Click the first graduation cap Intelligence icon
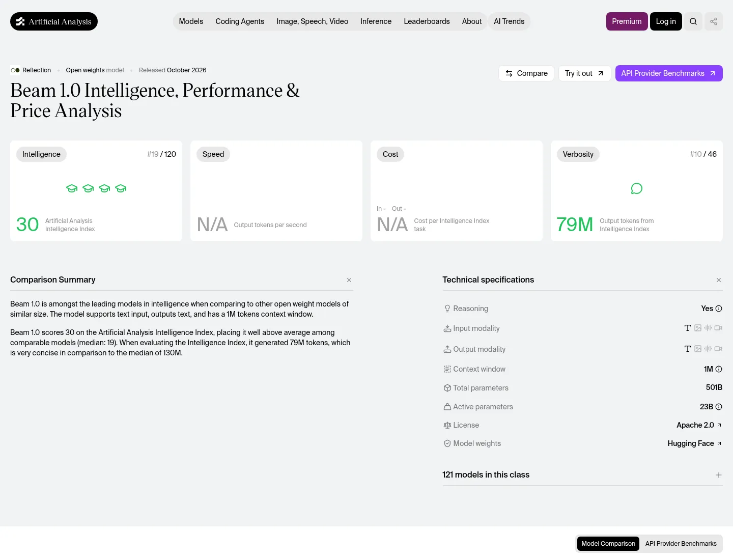The height and width of the screenshot is (560, 733). [x=72, y=188]
